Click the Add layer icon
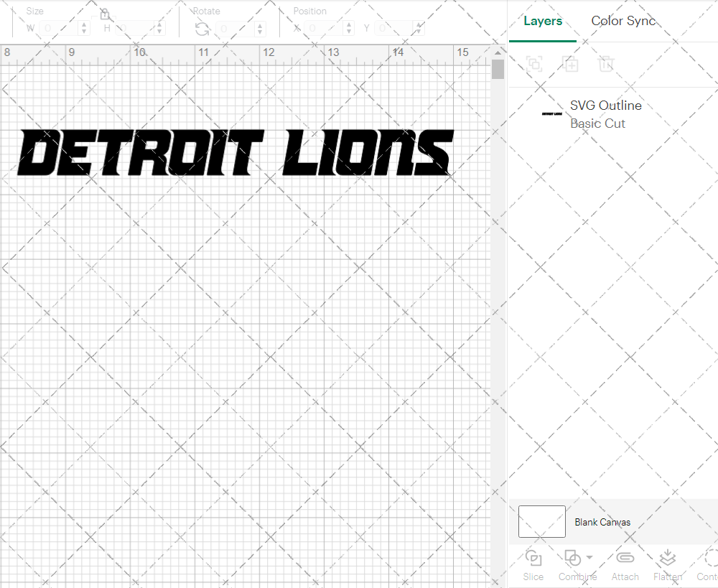The height and width of the screenshot is (588, 718). click(x=571, y=64)
